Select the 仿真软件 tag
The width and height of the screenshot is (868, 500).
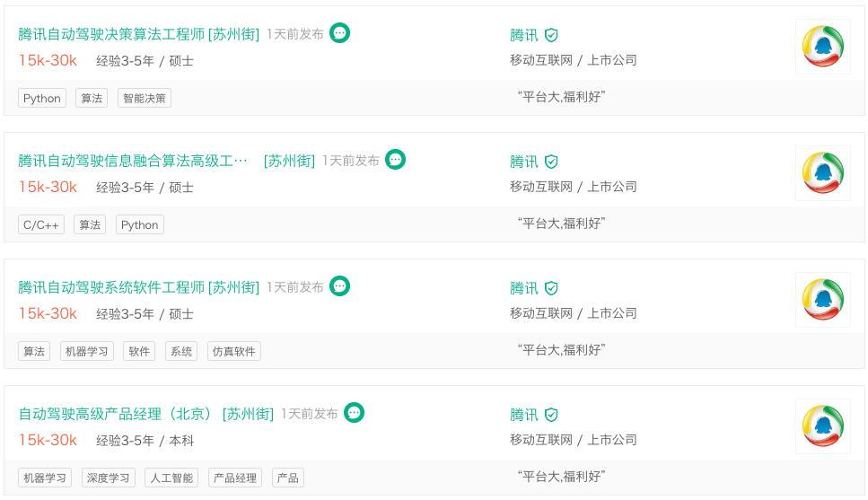coord(234,352)
